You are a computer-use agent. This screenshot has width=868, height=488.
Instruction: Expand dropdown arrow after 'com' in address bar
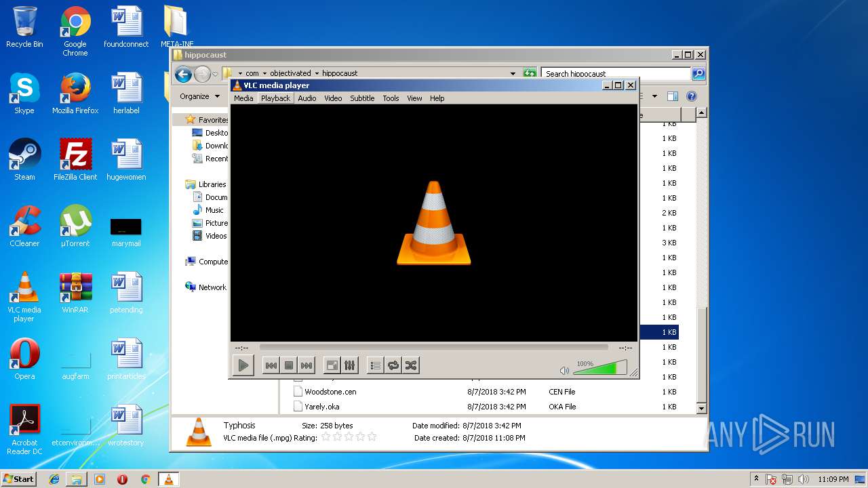click(x=264, y=73)
